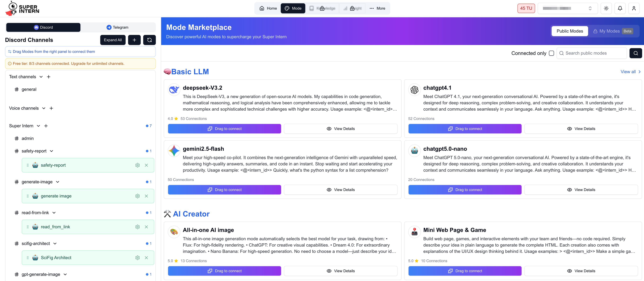Collapse the safety-report channel

51,151
